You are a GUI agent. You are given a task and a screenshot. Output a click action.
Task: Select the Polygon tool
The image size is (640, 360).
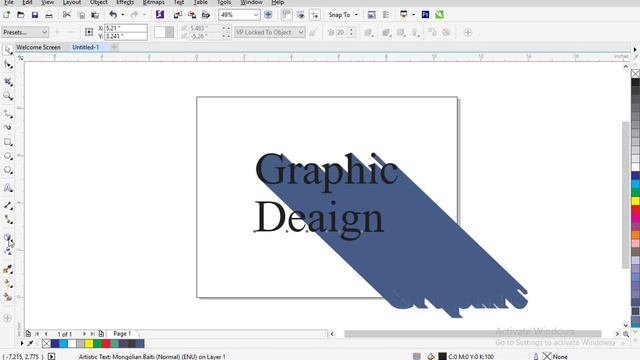tap(7, 170)
